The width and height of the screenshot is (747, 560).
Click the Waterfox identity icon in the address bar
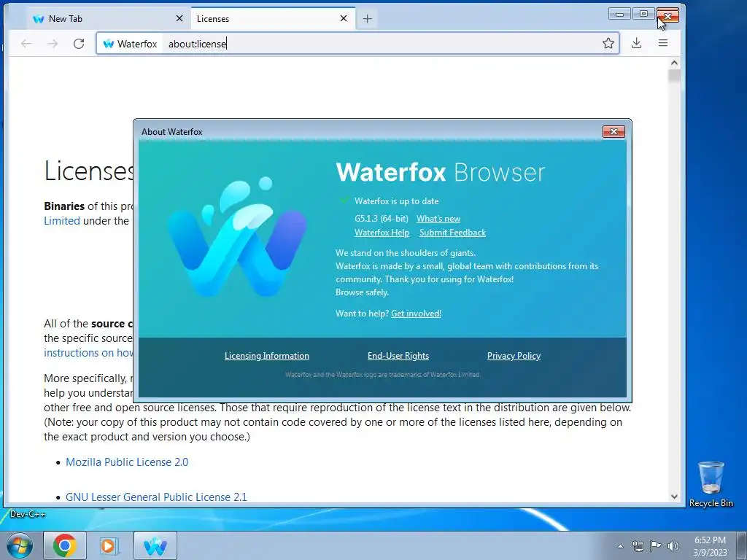(109, 44)
